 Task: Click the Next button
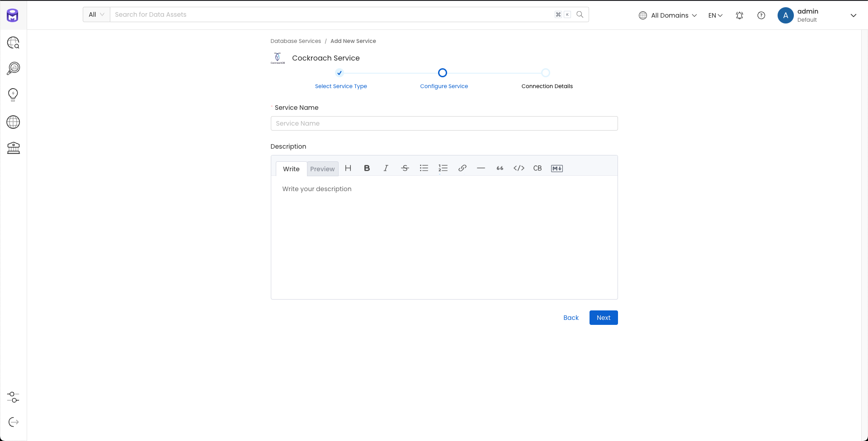click(x=603, y=318)
